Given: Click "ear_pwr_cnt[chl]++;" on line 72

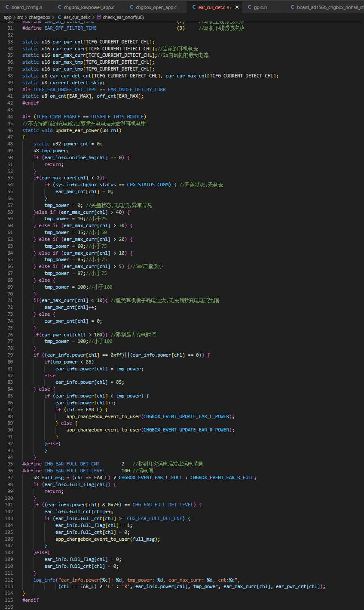Looking at the screenshot, I should click(x=70, y=308).
